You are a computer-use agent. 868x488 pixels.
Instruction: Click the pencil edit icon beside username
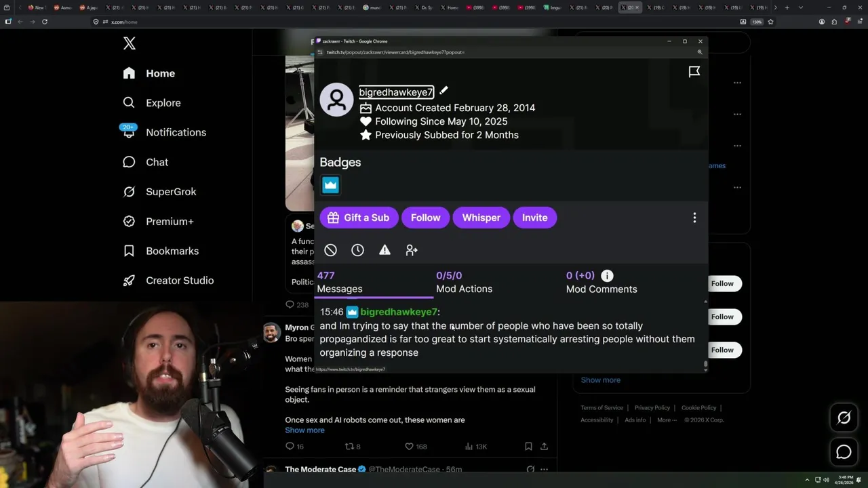tap(443, 91)
